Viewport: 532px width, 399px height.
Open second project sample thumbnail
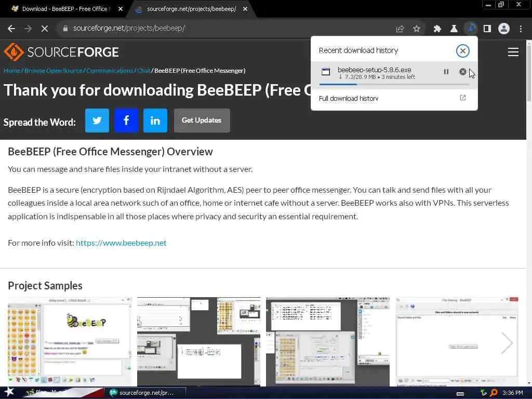coord(199,341)
